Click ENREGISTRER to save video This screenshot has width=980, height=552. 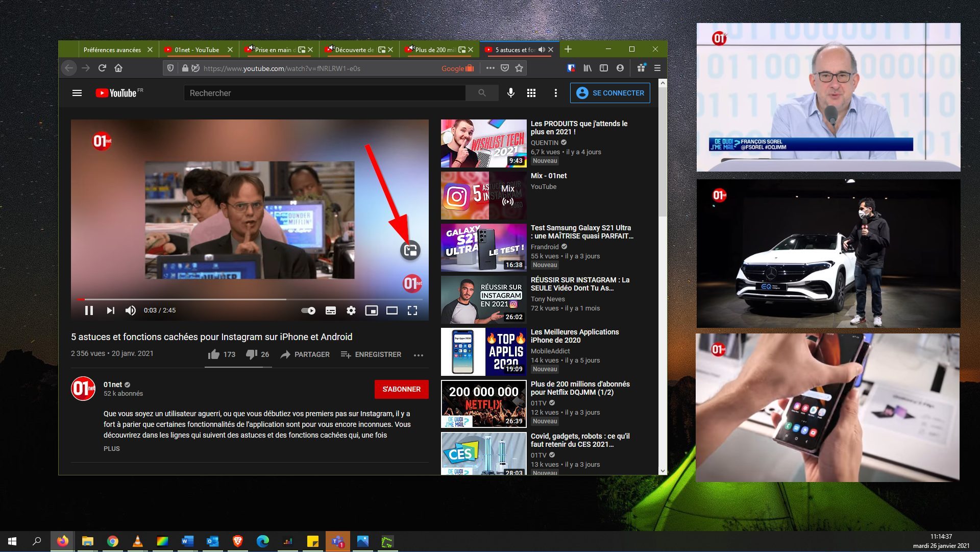tap(371, 354)
